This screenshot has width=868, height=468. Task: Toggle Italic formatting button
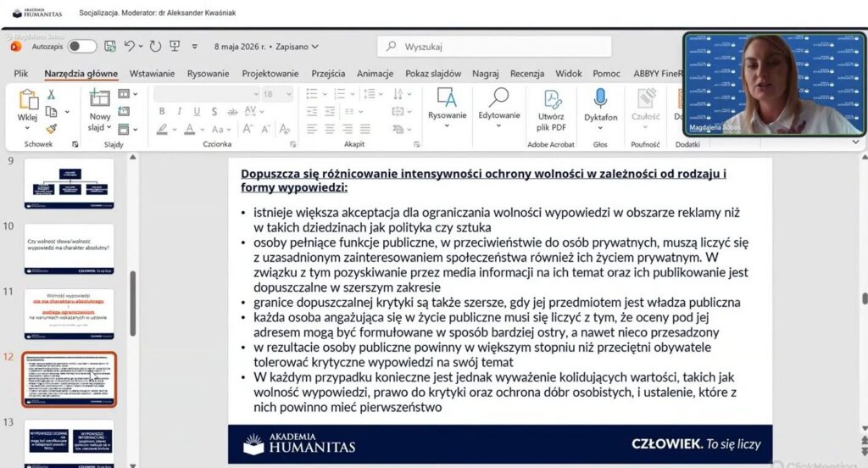click(x=180, y=111)
